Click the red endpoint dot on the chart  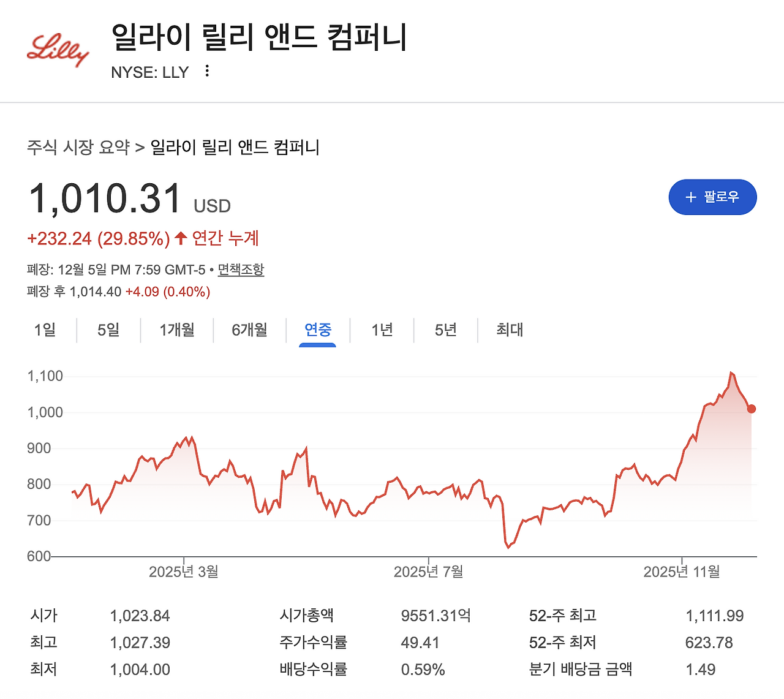coord(751,408)
